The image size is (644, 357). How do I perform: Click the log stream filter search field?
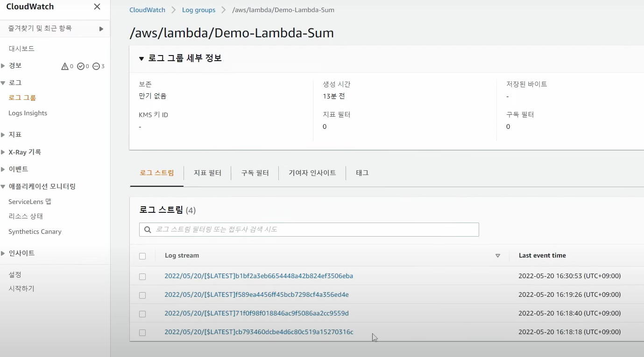point(309,230)
